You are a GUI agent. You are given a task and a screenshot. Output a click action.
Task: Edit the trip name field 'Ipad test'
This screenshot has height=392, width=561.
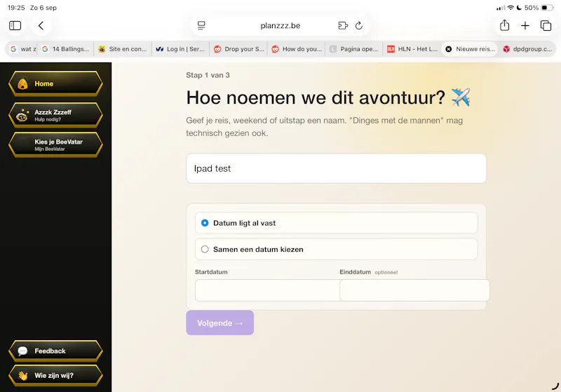pyautogui.click(x=336, y=168)
